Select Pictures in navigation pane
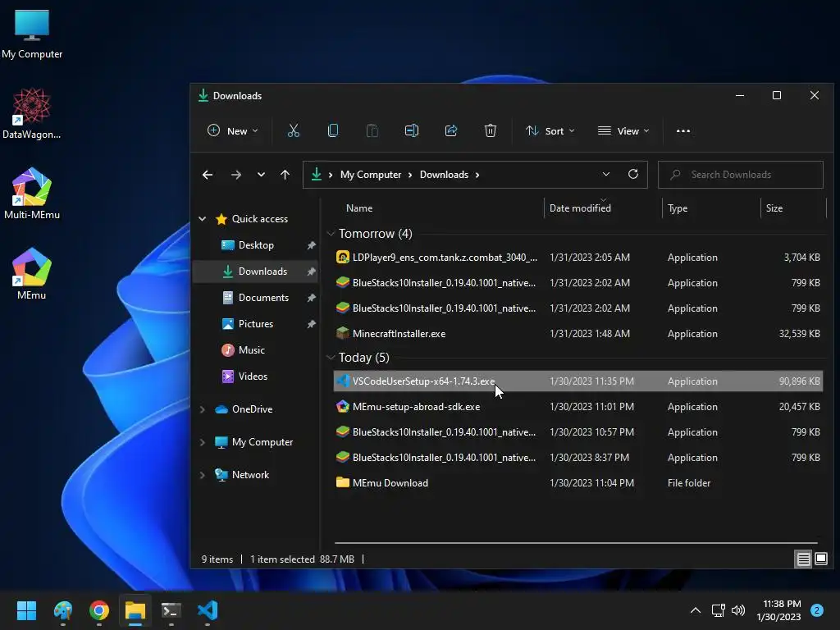The image size is (840, 630). 256,323
